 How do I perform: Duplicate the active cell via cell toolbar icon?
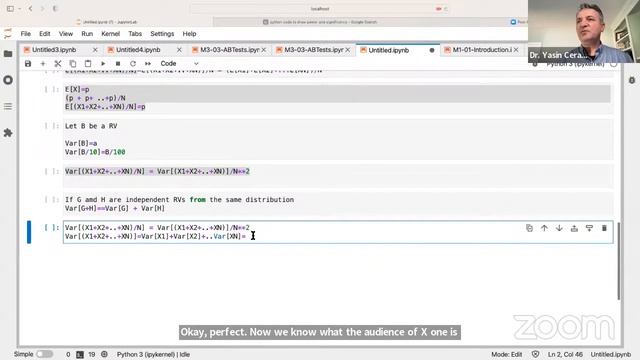[529, 228]
